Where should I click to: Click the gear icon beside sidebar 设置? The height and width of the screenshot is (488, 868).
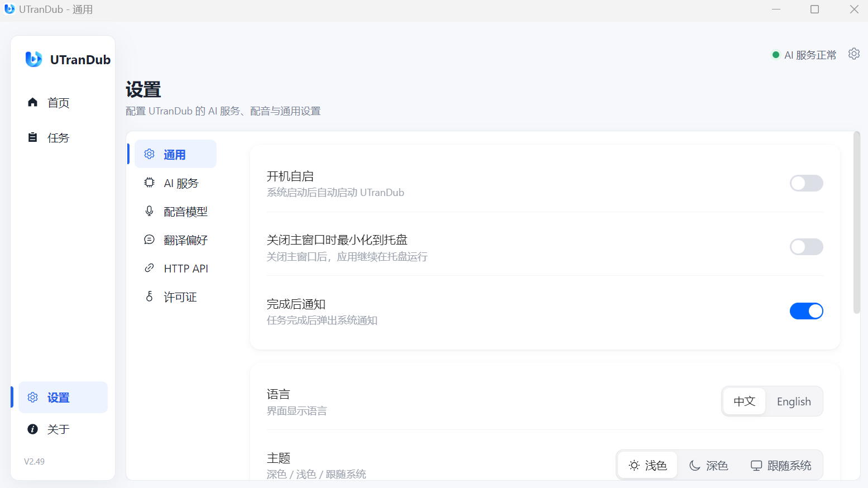(x=33, y=397)
